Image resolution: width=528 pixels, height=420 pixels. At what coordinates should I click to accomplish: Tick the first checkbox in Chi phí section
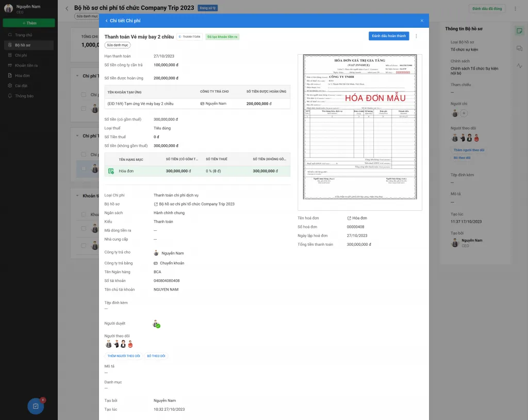[x=84, y=95]
